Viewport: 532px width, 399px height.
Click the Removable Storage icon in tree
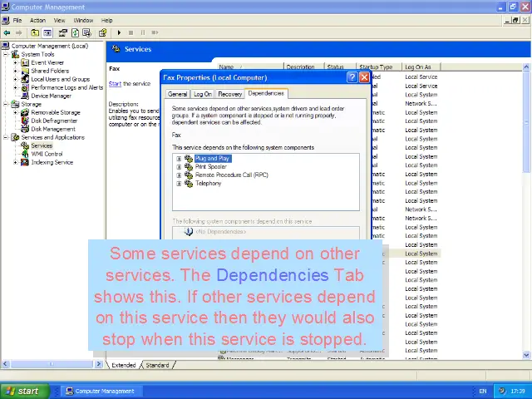(25, 113)
